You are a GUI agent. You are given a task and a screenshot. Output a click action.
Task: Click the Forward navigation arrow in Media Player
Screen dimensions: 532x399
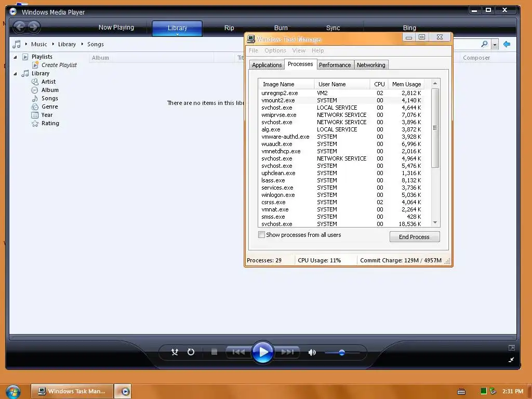(34, 27)
